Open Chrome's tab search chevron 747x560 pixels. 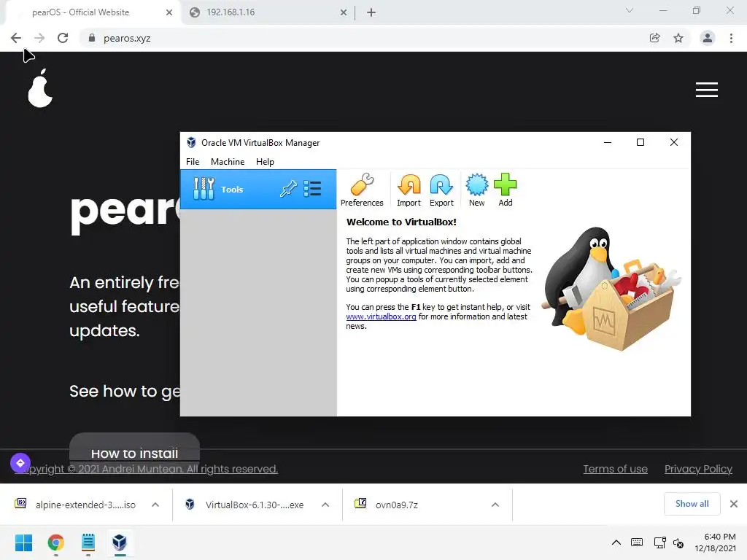pyautogui.click(x=630, y=10)
